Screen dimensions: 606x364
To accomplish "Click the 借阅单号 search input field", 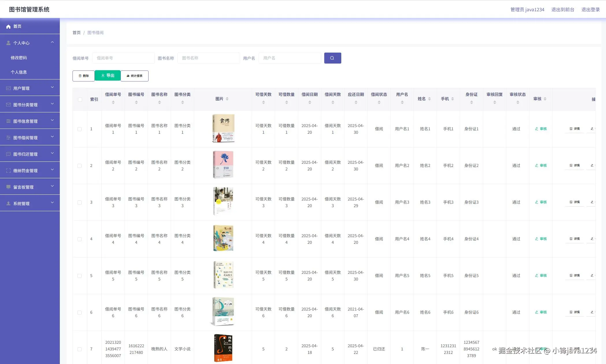I will point(123,58).
